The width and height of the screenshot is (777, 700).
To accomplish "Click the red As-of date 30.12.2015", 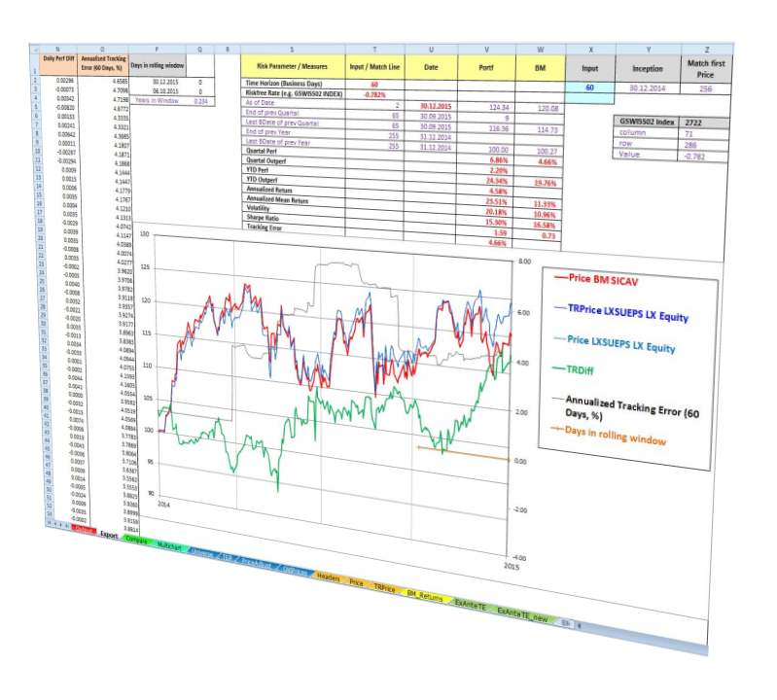I will pyautogui.click(x=436, y=106).
